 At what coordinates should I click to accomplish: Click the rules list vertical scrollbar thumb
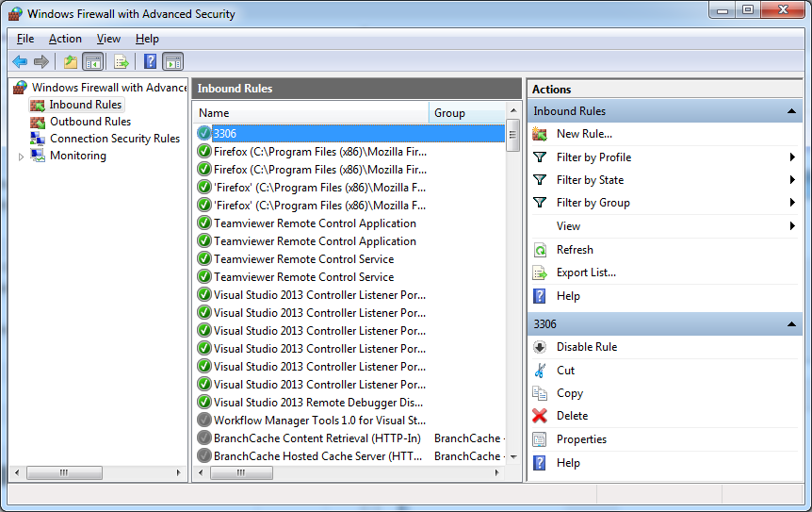pos(512,135)
